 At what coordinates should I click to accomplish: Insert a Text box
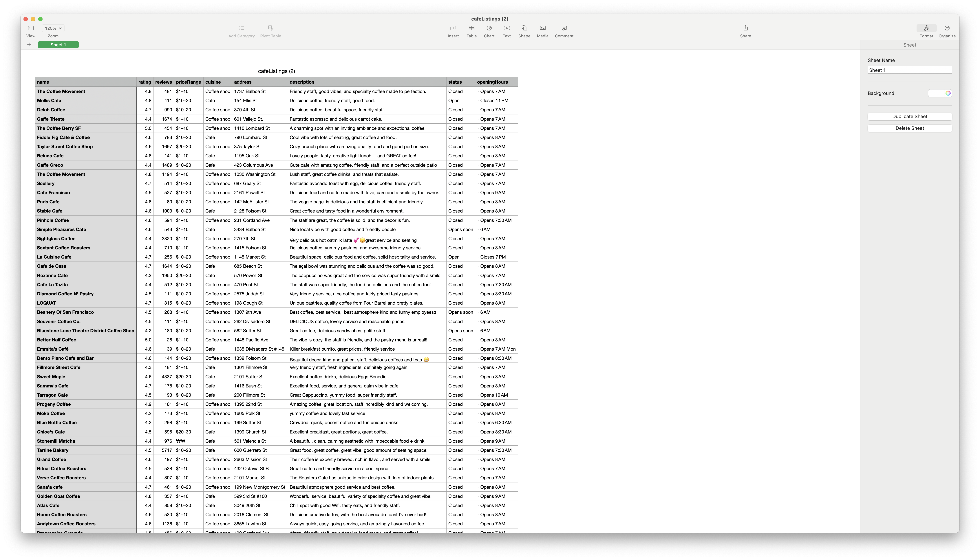[x=507, y=28]
